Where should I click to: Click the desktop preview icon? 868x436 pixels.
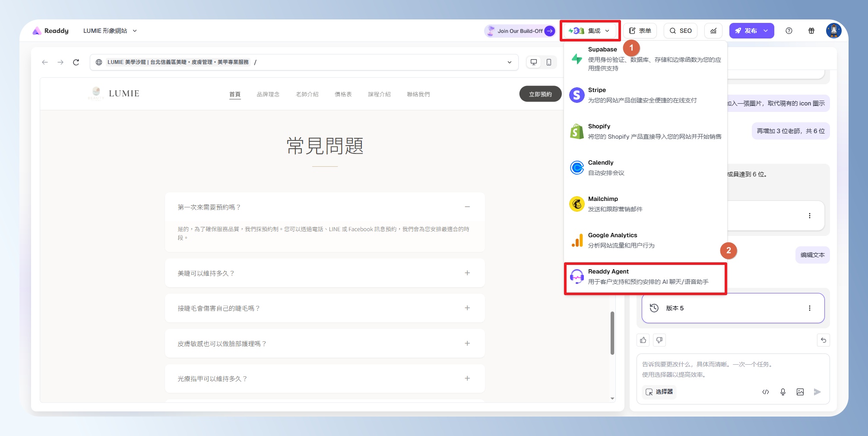point(534,62)
